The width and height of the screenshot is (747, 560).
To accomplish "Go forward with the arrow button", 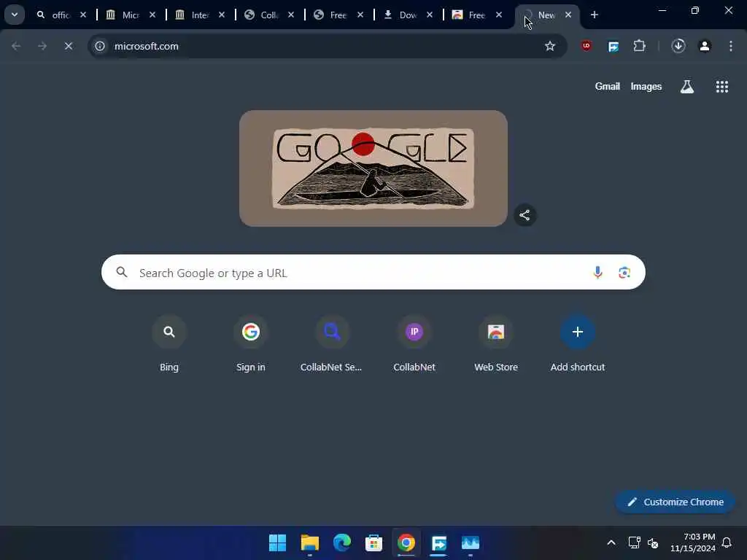I will pyautogui.click(x=42, y=46).
